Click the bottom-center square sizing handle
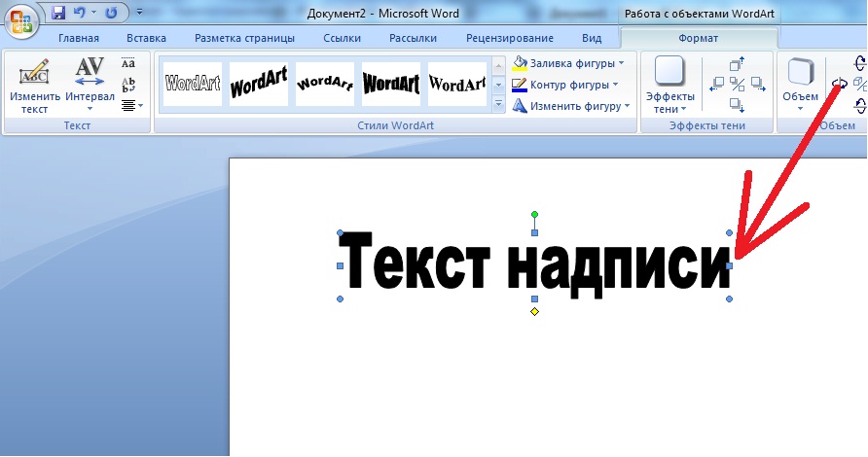This screenshot has height=457, width=868. click(535, 299)
